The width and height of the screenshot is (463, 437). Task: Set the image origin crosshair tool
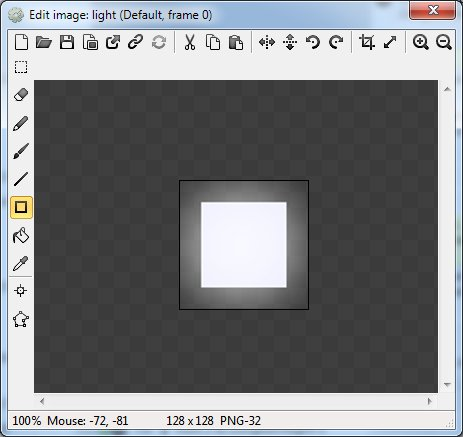point(21,291)
